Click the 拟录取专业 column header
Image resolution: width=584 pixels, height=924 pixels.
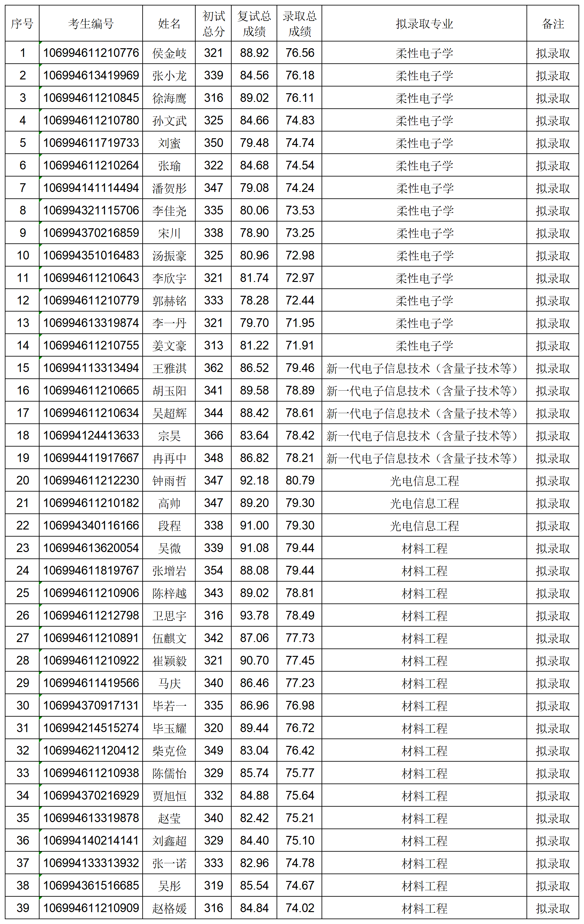pyautogui.click(x=424, y=24)
